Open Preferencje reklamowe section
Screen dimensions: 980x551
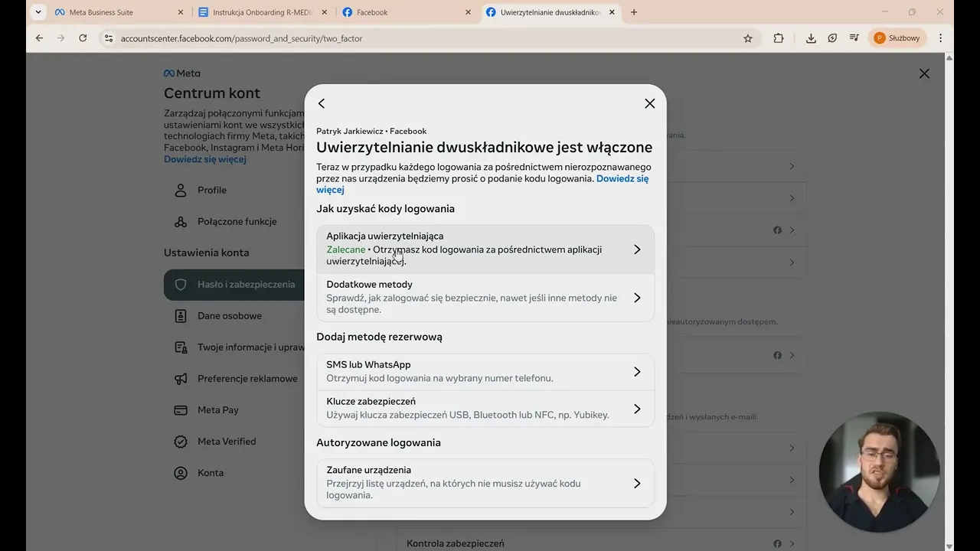[x=234, y=378]
